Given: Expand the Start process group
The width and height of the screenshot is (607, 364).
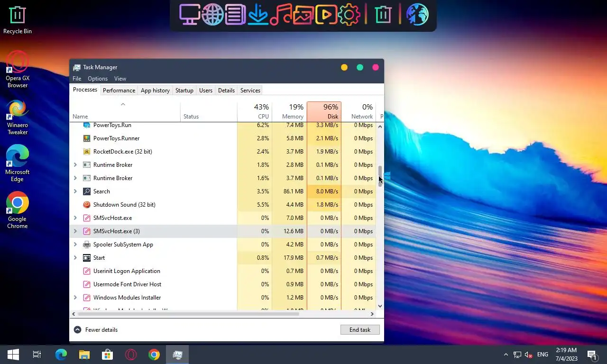Looking at the screenshot, I should tap(75, 258).
